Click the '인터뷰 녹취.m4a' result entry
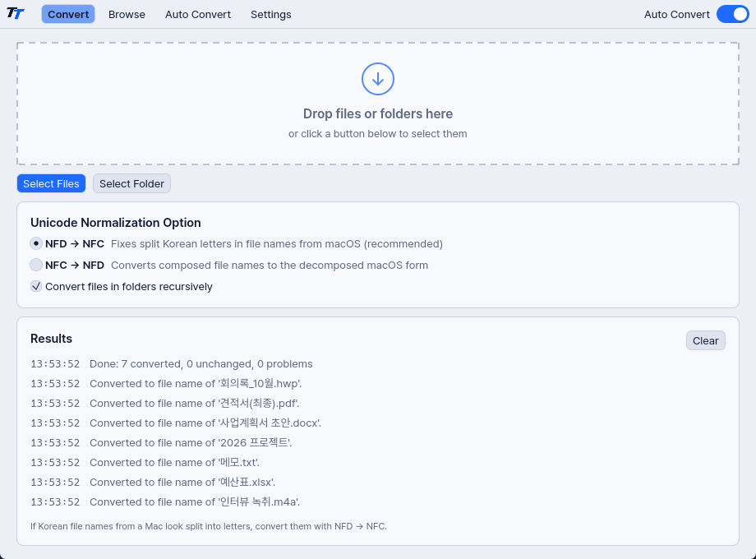756x559 pixels. click(x=165, y=502)
